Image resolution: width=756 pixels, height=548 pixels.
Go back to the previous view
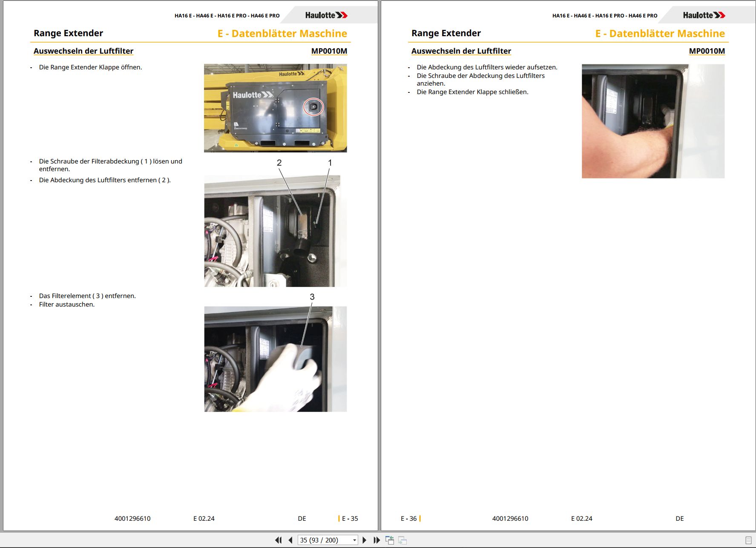(390, 540)
